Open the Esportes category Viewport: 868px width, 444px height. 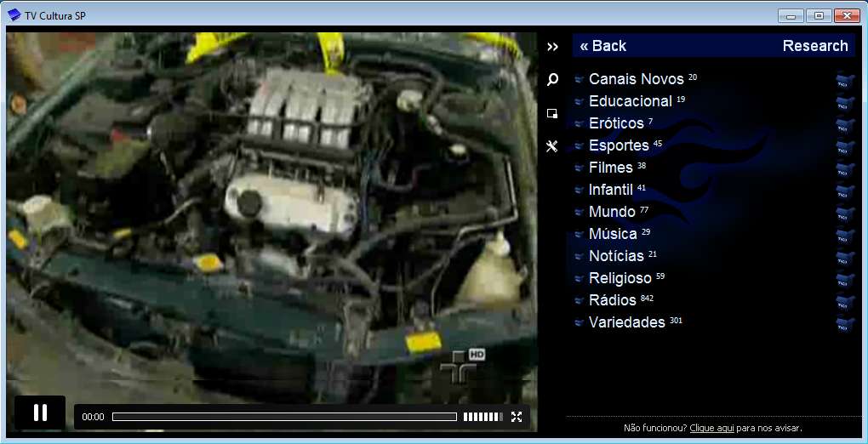click(619, 145)
